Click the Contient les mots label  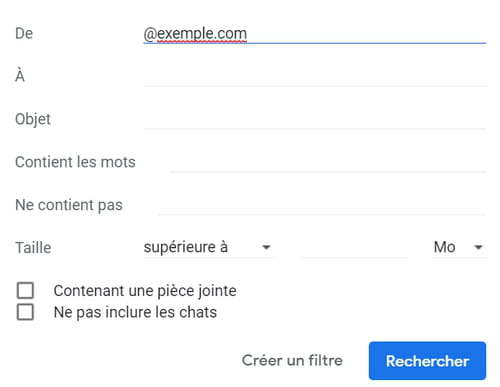pos(75,162)
